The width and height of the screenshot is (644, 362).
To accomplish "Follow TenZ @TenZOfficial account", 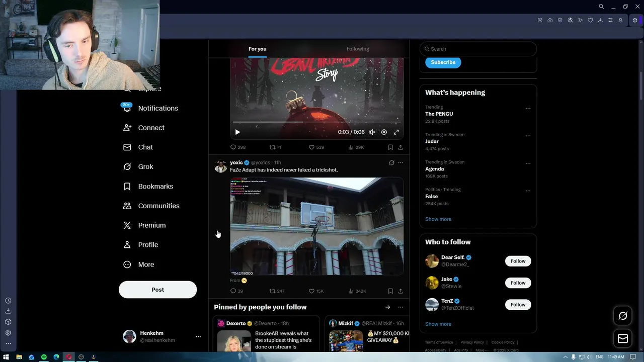I will point(518,304).
